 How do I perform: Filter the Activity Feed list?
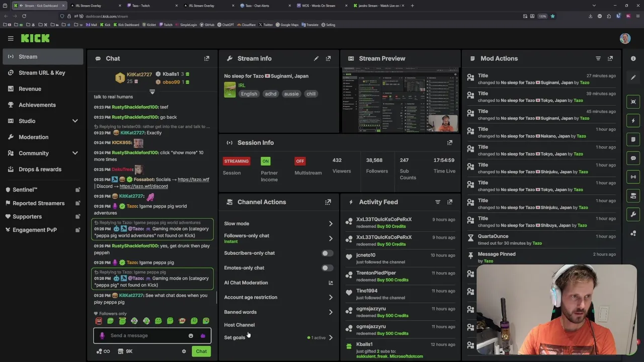[x=438, y=202]
